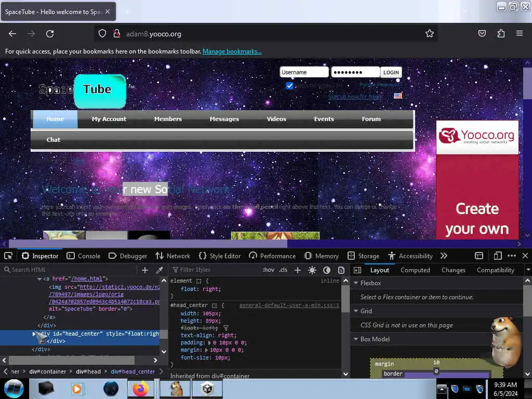Open the DevTools three-dots options menu

click(x=512, y=256)
